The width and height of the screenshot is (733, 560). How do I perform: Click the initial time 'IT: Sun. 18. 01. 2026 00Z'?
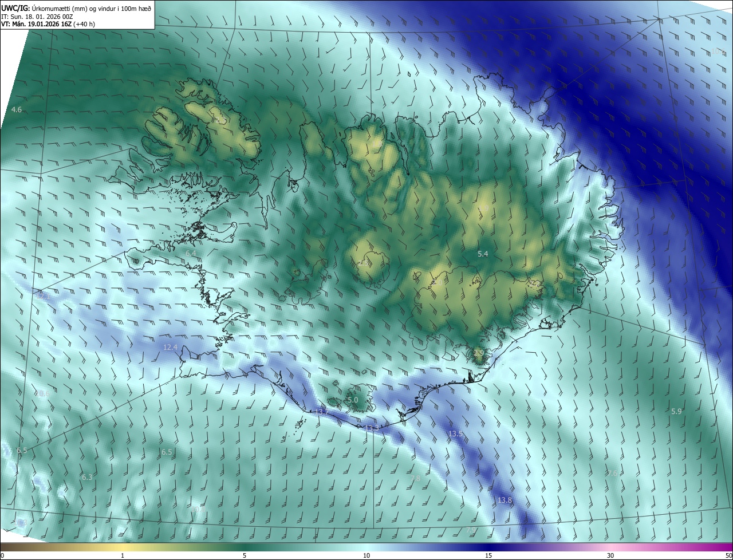pos(37,16)
